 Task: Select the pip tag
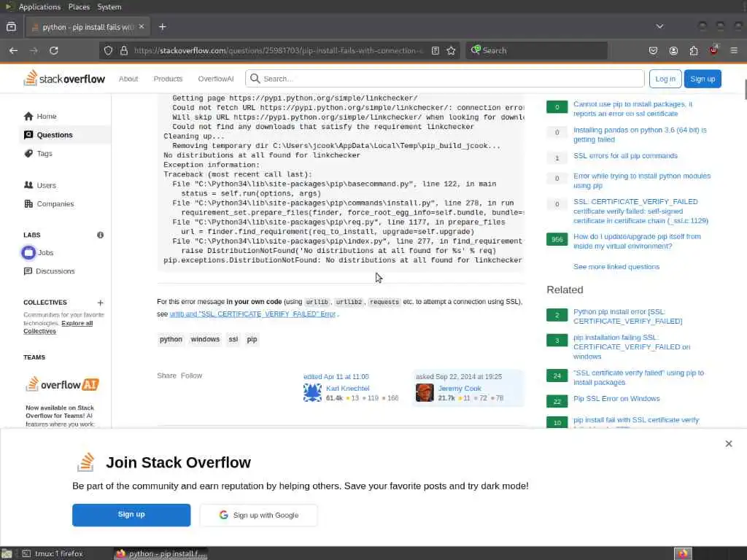point(252,339)
